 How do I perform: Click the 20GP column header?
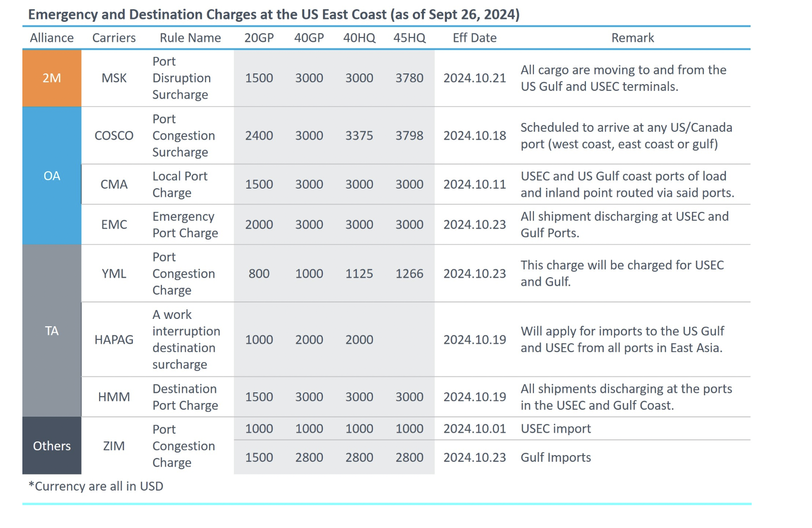tap(259, 38)
